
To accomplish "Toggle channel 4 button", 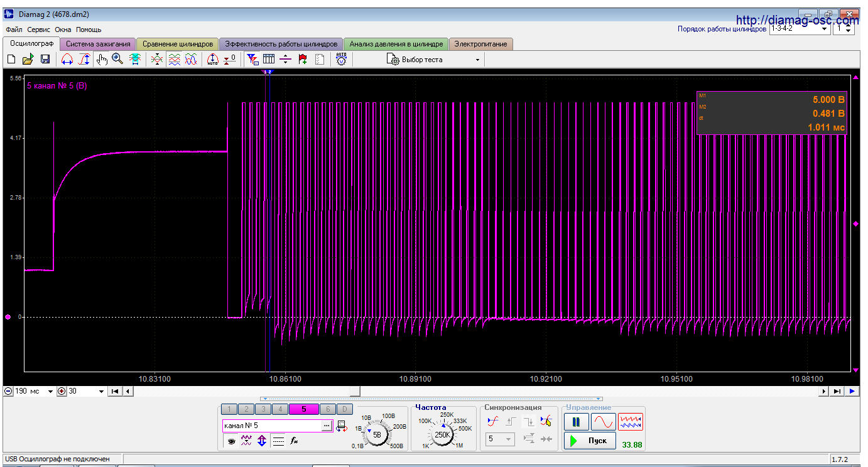I will [280, 409].
